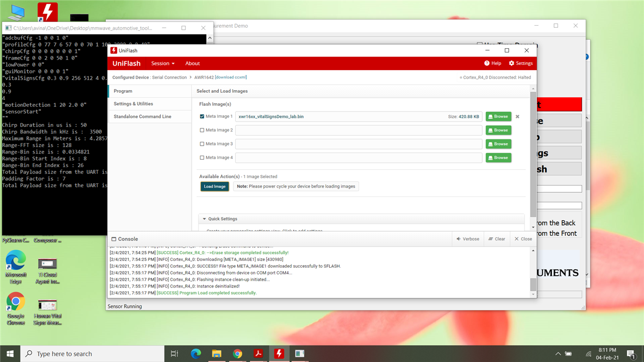Click the Meta Image 4 path field

pyautogui.click(x=359, y=158)
